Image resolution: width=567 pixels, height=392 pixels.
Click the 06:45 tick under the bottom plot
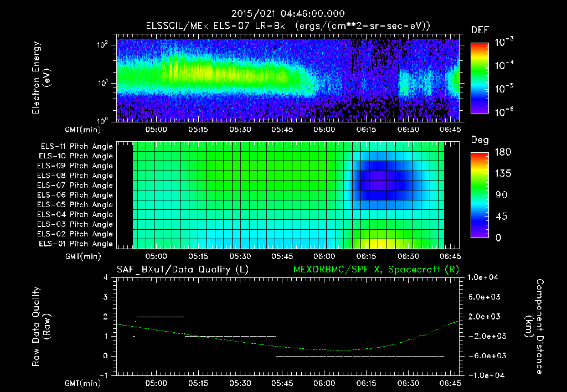450,383
